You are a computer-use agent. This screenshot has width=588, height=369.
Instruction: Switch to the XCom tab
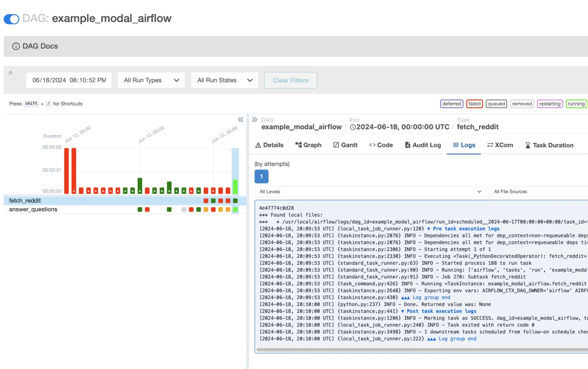pyautogui.click(x=500, y=145)
